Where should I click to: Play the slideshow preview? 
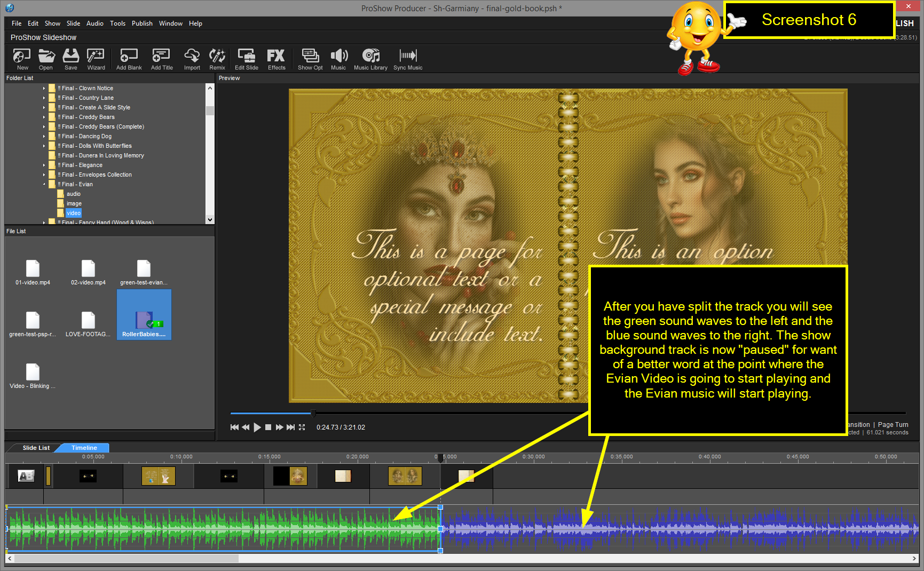(257, 427)
